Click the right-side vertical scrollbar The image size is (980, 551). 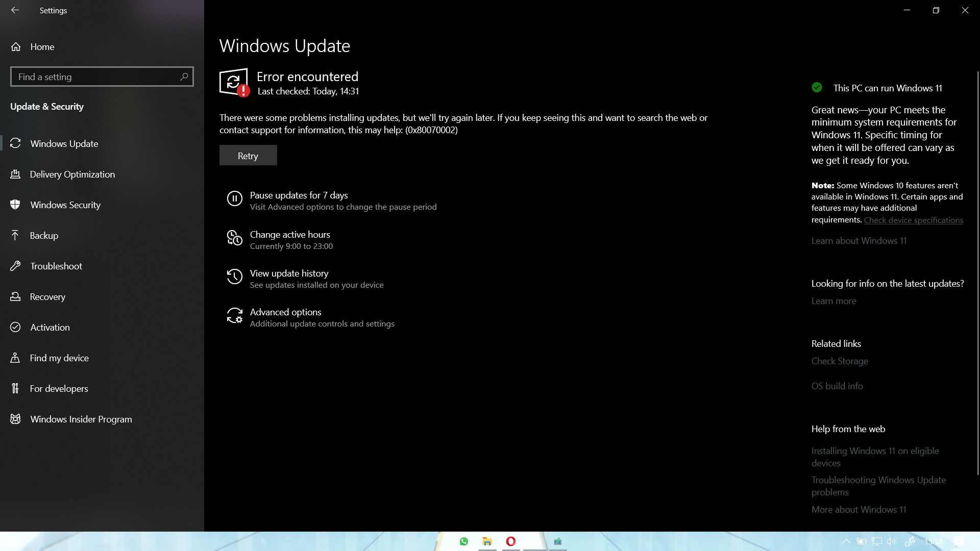coord(977,273)
